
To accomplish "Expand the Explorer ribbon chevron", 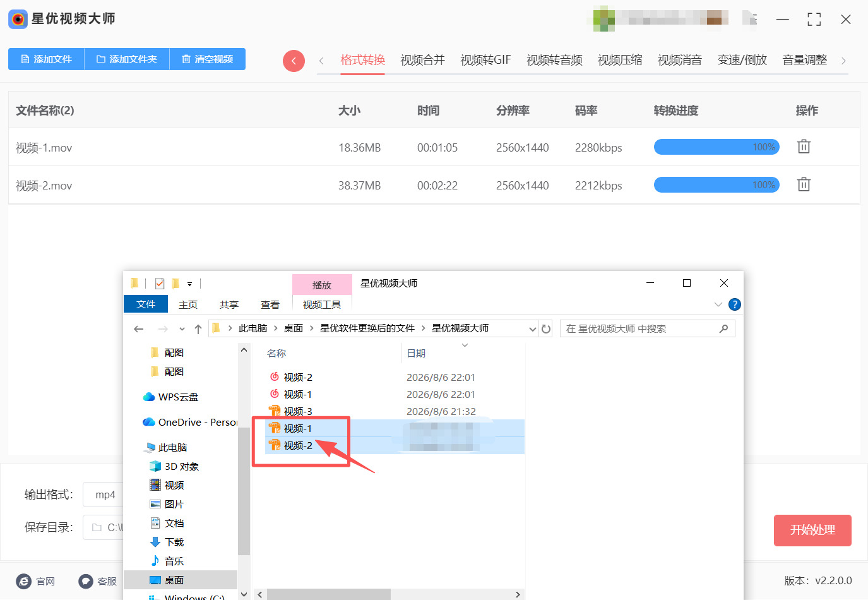I will pyautogui.click(x=718, y=304).
